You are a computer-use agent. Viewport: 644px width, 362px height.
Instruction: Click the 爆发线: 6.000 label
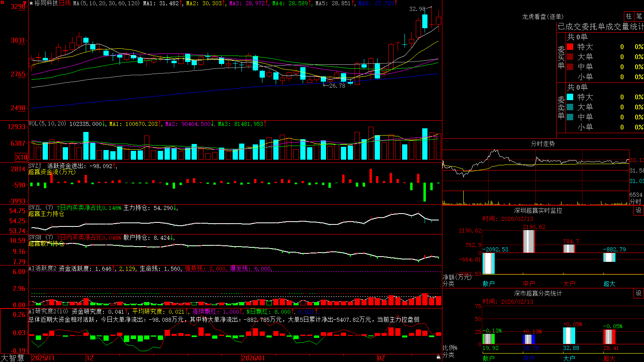coord(250,268)
